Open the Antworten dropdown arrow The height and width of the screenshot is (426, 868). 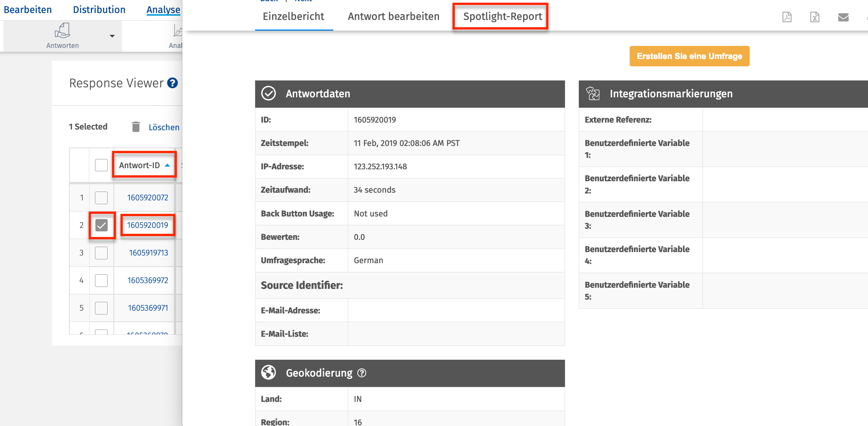coord(112,36)
